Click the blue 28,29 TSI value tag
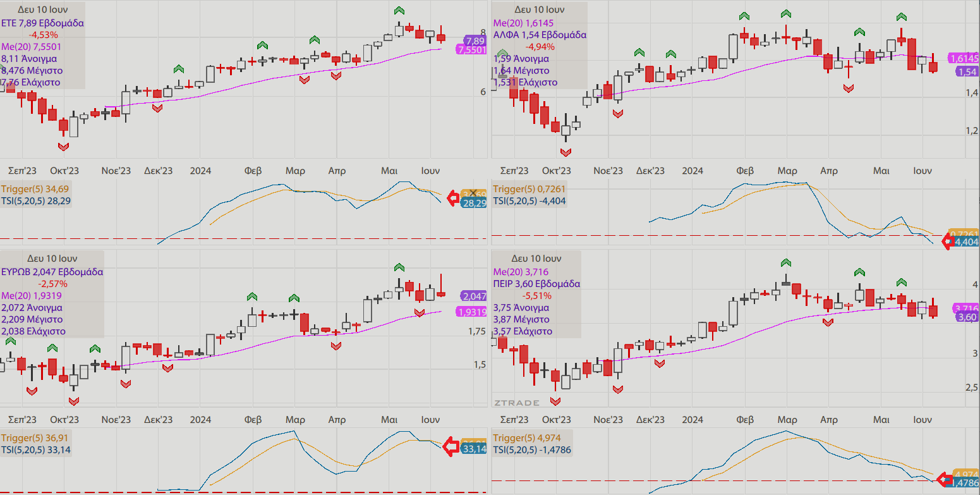 tap(473, 204)
